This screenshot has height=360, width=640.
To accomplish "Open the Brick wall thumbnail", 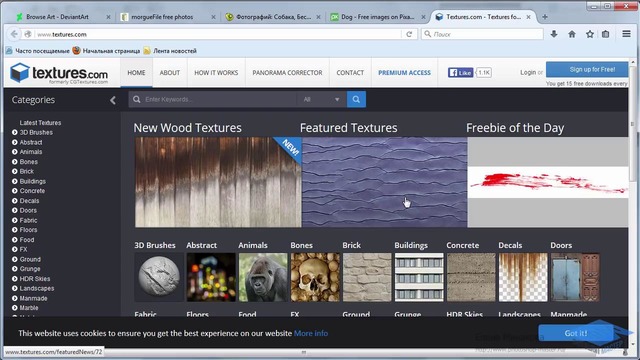I will pyautogui.click(x=367, y=277).
